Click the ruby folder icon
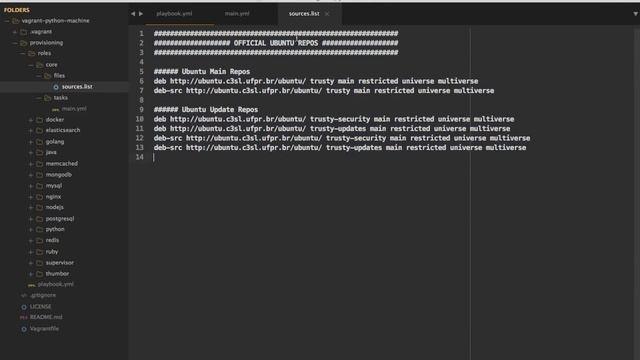 click(40, 252)
